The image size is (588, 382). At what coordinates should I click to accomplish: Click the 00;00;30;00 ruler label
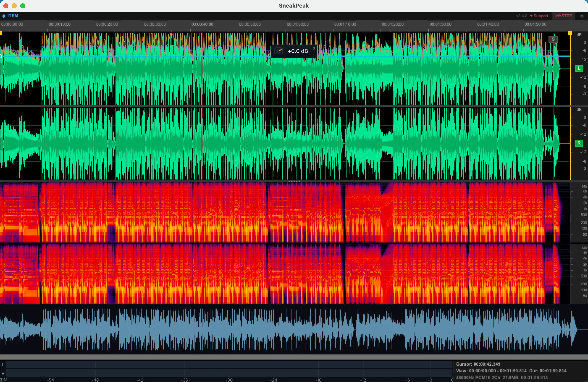155,24
